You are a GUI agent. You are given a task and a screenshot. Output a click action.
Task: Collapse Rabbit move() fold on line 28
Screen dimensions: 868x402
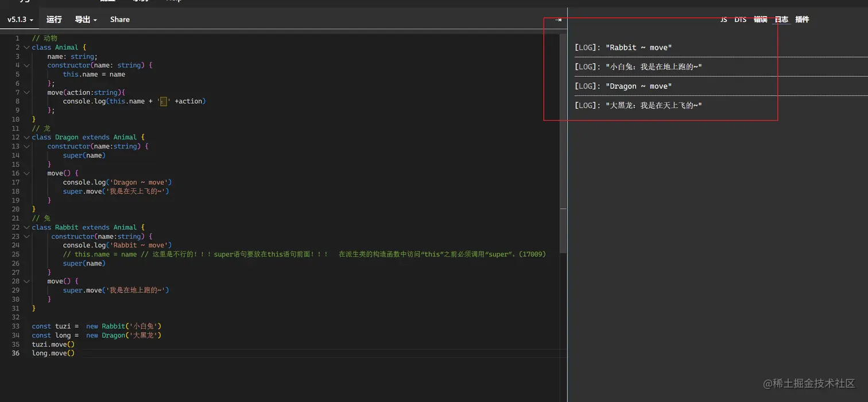point(26,282)
